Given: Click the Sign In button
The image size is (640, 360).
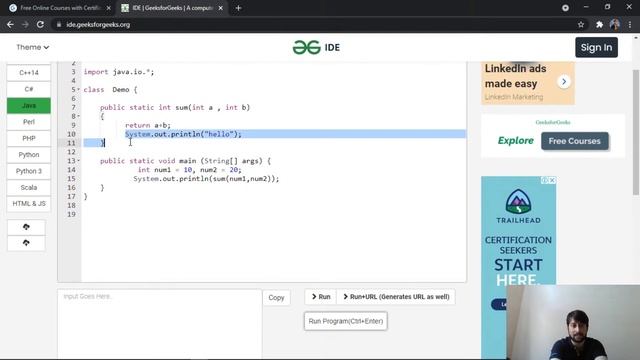Looking at the screenshot, I should click(x=596, y=47).
